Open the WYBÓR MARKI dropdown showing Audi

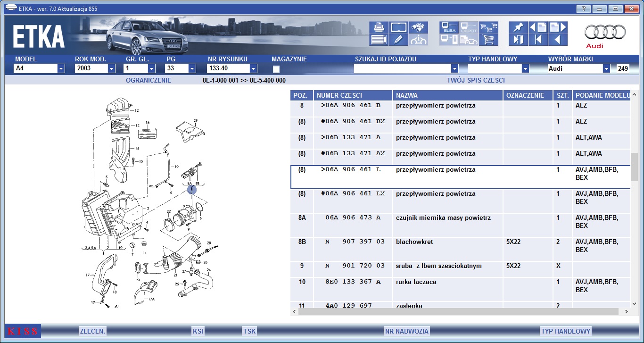(606, 68)
